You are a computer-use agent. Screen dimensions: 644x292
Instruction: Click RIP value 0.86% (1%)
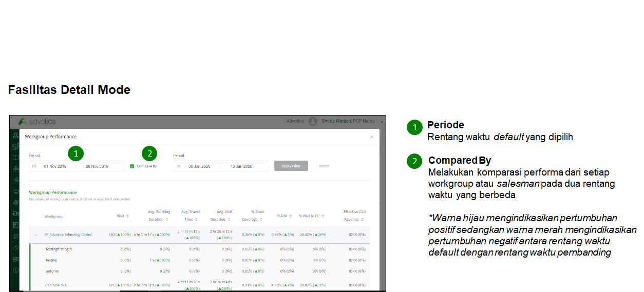point(283,235)
